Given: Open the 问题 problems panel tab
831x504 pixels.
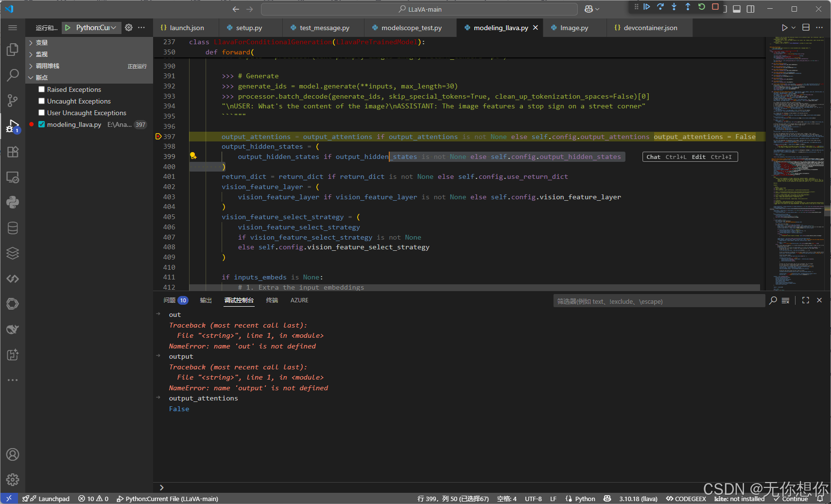Looking at the screenshot, I should coord(175,300).
